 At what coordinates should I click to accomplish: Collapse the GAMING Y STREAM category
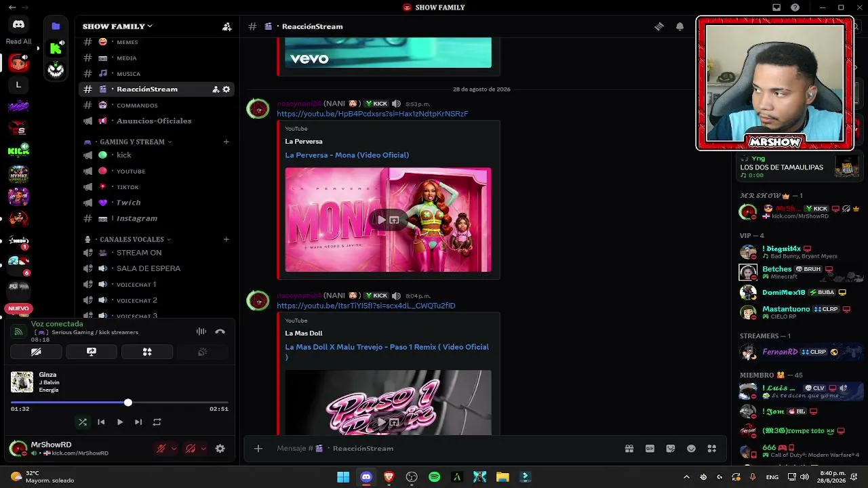(x=132, y=142)
